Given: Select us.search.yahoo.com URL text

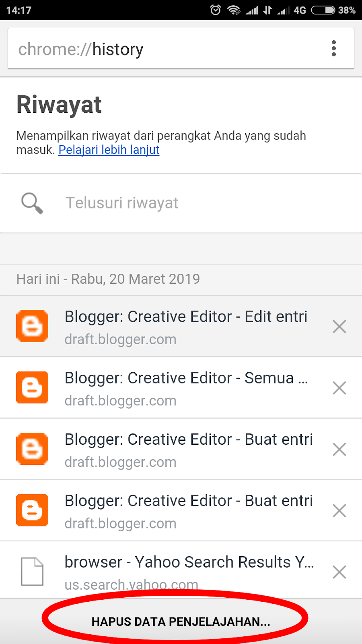Looking at the screenshot, I should pos(132,584).
